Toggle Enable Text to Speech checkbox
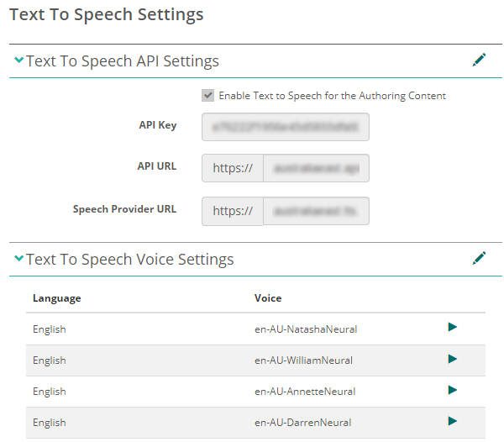The height and width of the screenshot is (442, 504). point(207,96)
